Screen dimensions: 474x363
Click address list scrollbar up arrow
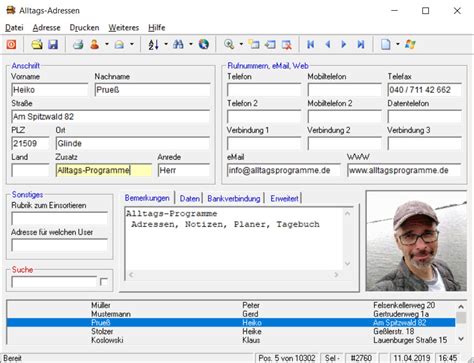click(461, 306)
